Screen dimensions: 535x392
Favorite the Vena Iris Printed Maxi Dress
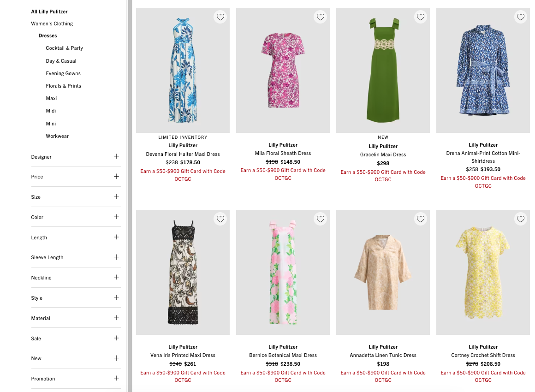point(220,219)
